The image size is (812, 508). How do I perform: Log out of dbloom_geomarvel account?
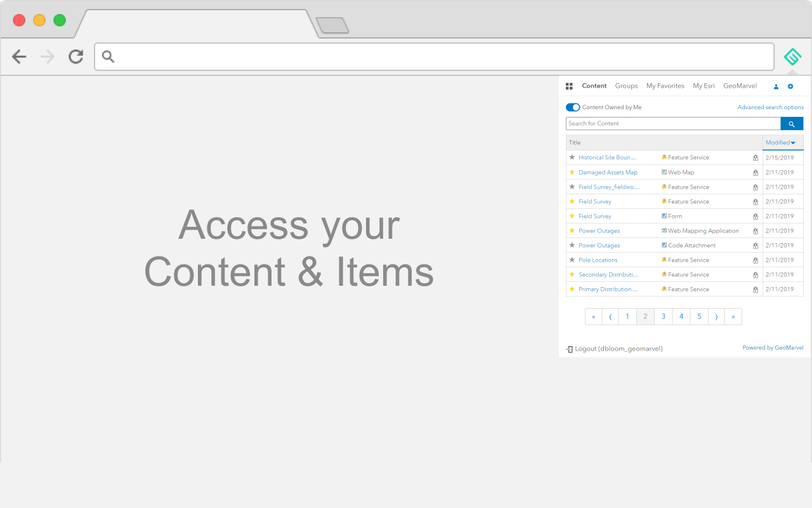619,349
